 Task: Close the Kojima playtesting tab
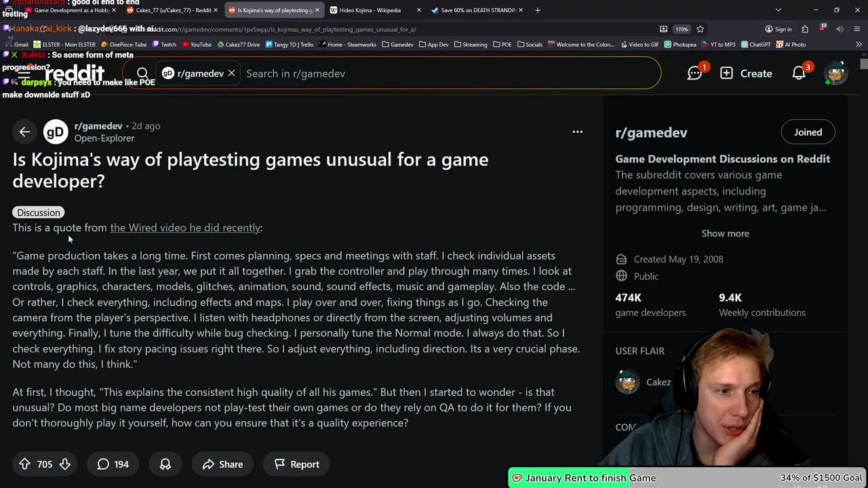317,10
